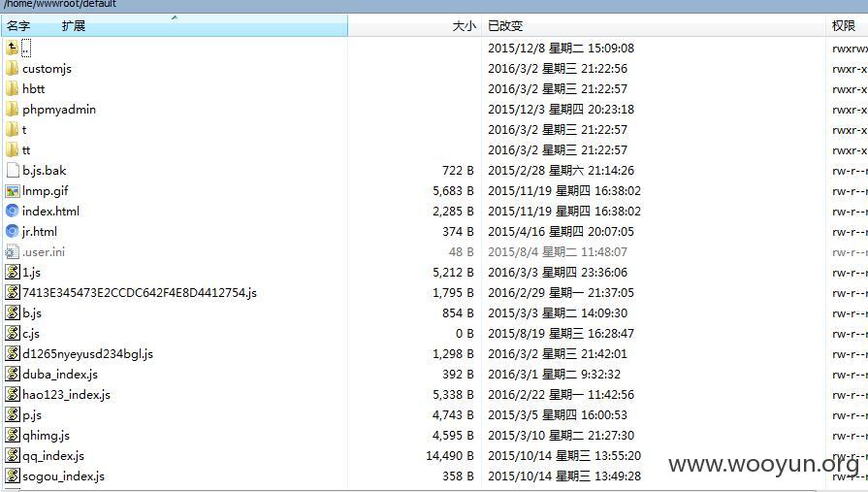Click the 7413E345473E2CCDC642F4E8D4412754.js script icon
The image size is (868, 492).
pos(13,292)
